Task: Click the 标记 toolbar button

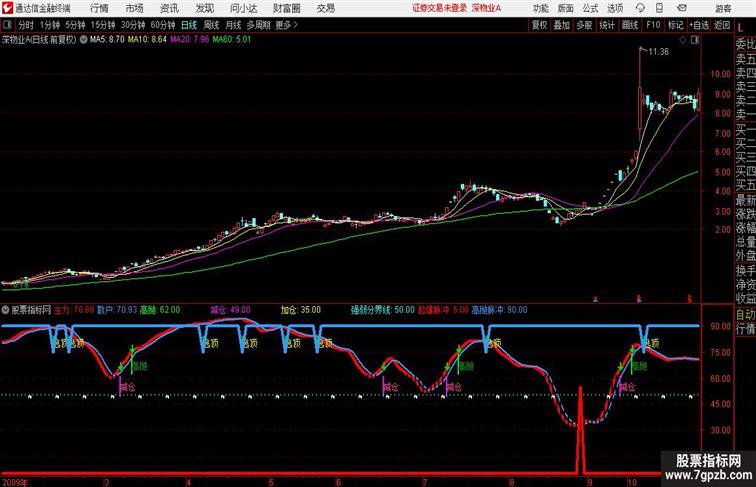Action: coord(675,25)
